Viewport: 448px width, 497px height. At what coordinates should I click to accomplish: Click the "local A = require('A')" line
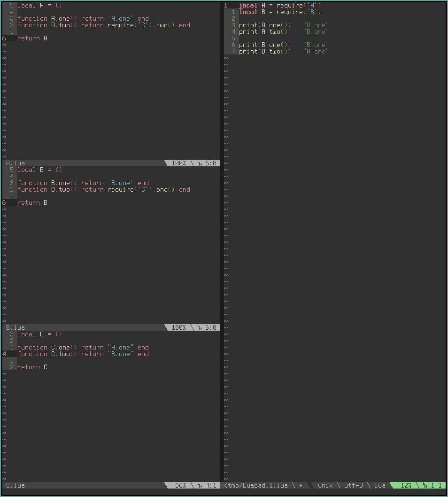[x=280, y=5]
